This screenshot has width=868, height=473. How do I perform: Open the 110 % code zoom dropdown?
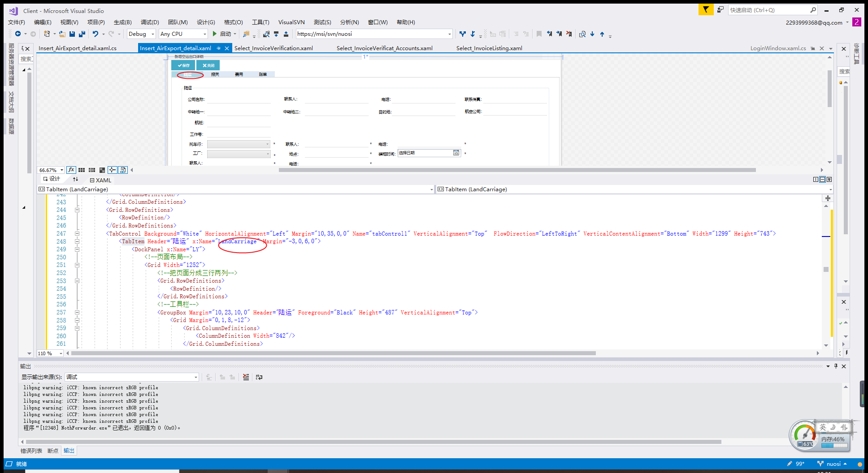tap(50, 353)
